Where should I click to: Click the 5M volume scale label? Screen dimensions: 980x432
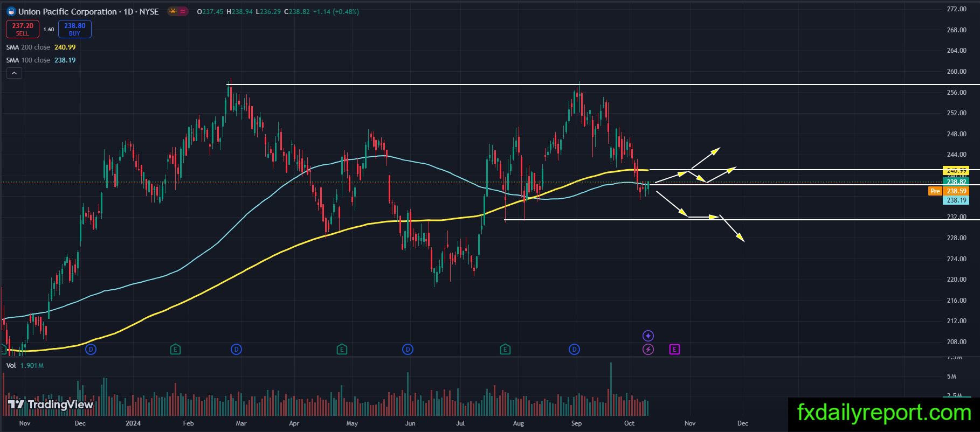coord(951,377)
